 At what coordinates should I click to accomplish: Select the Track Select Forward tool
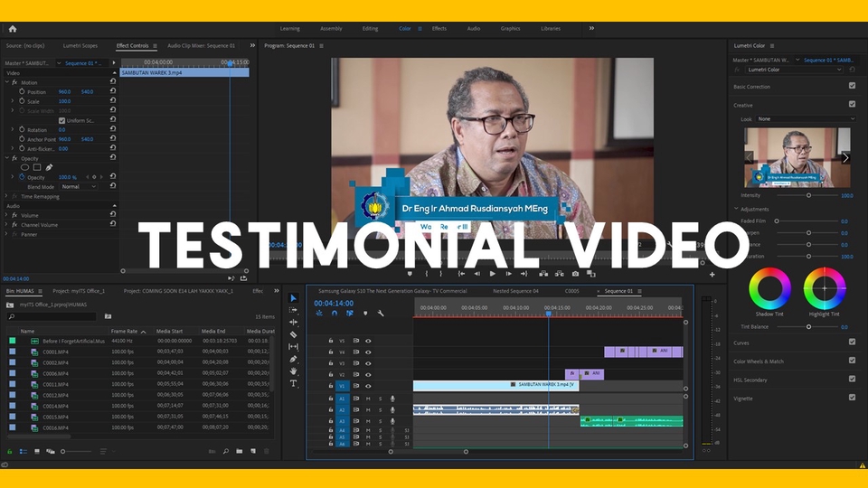tap(293, 310)
